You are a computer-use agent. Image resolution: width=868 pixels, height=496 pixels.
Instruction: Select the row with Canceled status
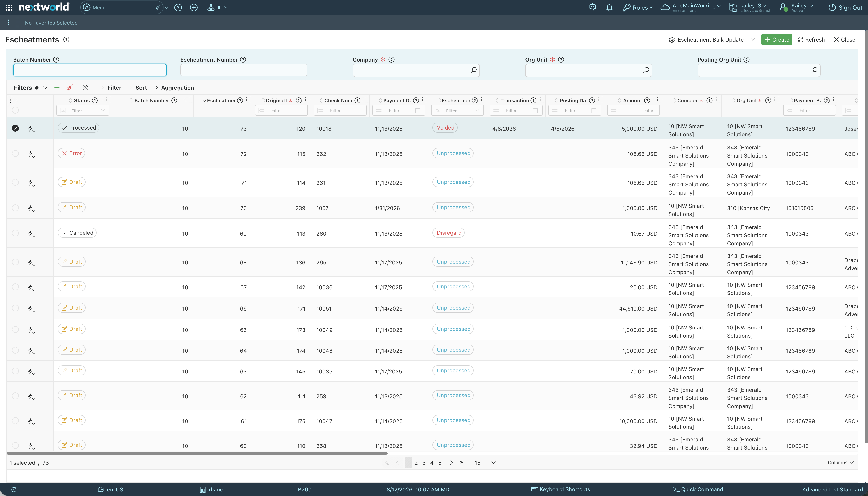click(x=15, y=233)
